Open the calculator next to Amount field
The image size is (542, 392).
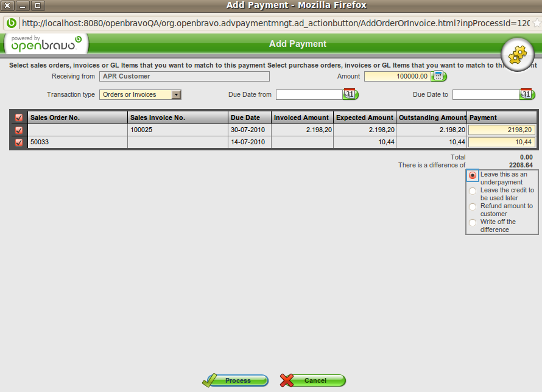[x=438, y=76]
